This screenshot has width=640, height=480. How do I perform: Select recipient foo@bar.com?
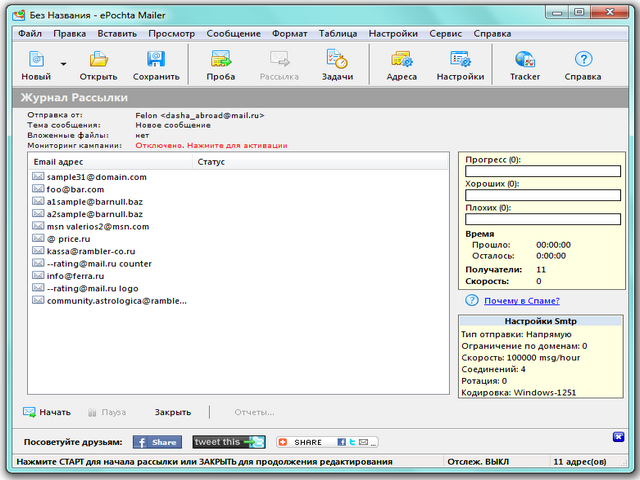75,189
